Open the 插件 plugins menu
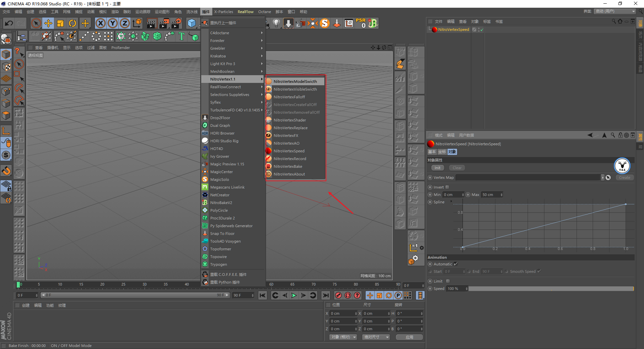Viewport: 644px width, 349px height. click(x=206, y=12)
